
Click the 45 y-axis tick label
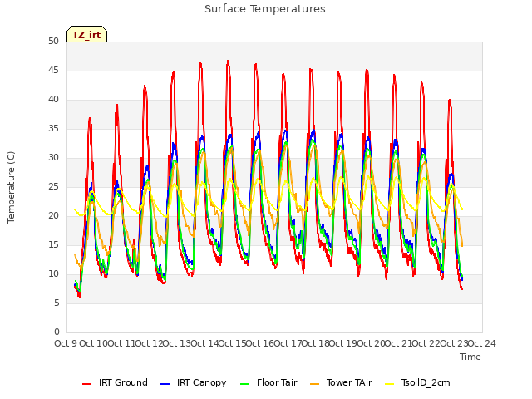[53, 70]
